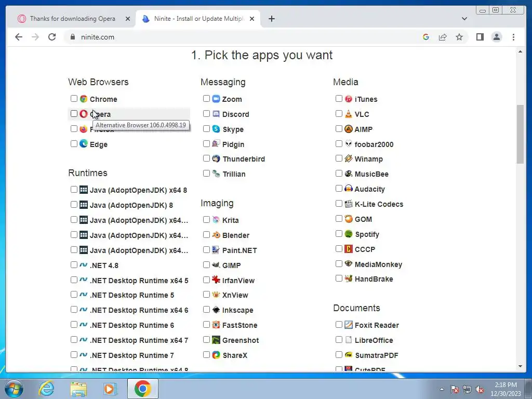Open the share page icon in address bar
The image size is (532, 399).
[x=443, y=37]
